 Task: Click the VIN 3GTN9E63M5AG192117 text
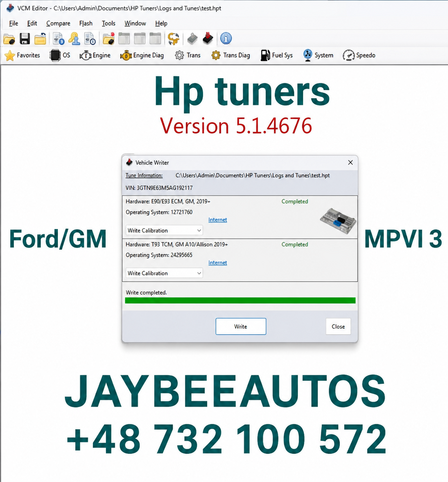(159, 188)
